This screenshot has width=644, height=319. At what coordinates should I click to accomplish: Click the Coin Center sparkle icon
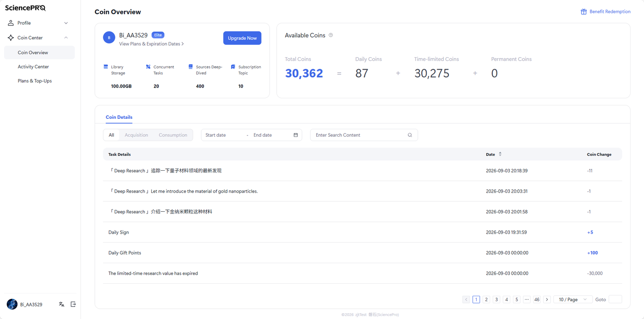(x=11, y=38)
